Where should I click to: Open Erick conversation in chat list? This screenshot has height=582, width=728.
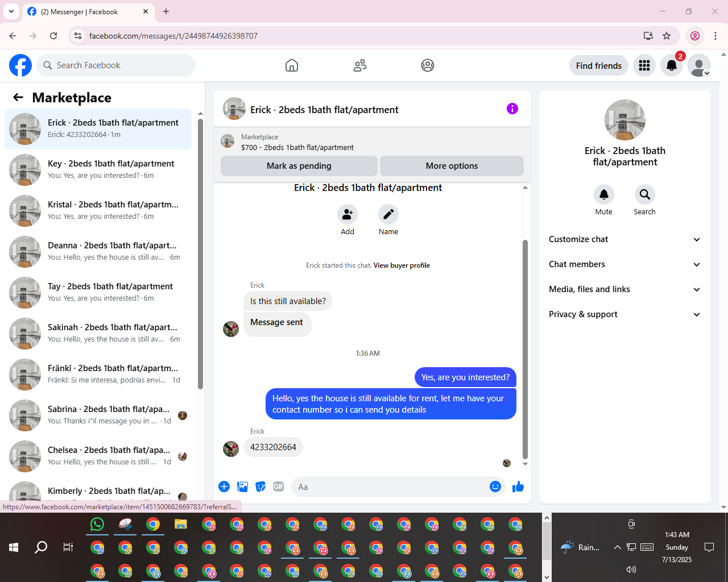tap(98, 129)
